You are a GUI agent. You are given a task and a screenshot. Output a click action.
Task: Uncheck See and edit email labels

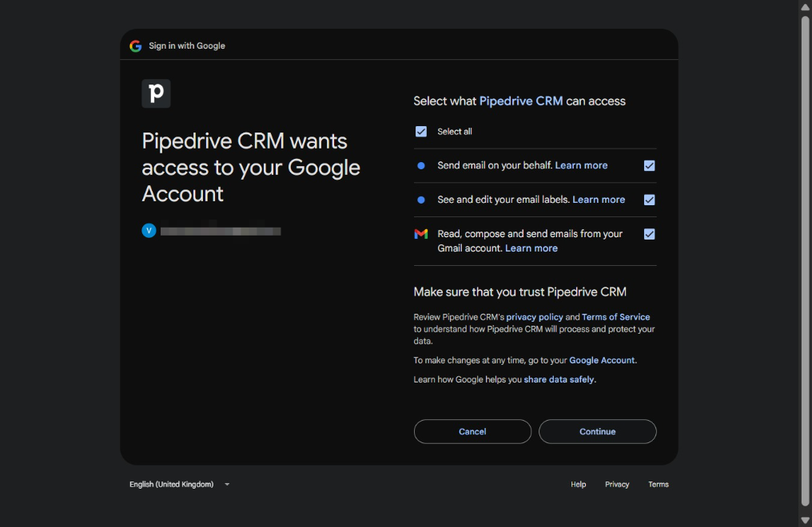649,200
